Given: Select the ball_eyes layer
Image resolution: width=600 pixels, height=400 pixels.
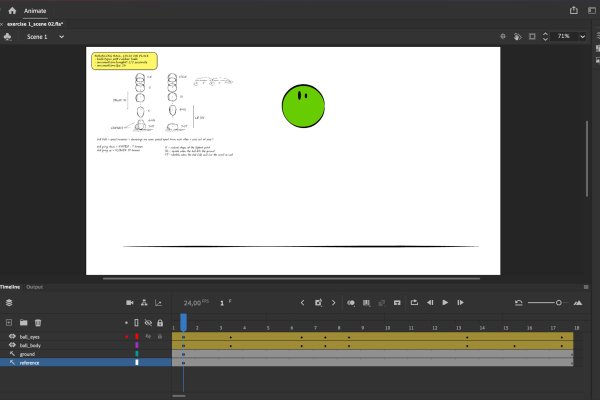Looking at the screenshot, I should (x=29, y=337).
